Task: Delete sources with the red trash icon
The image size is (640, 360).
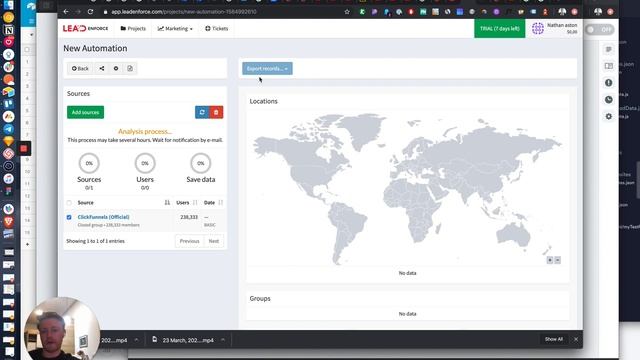Action: tap(216, 112)
